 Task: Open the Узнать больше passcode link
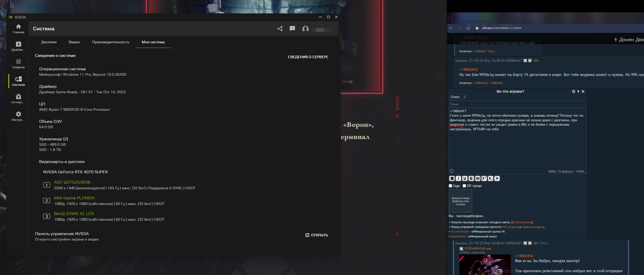[522, 222]
